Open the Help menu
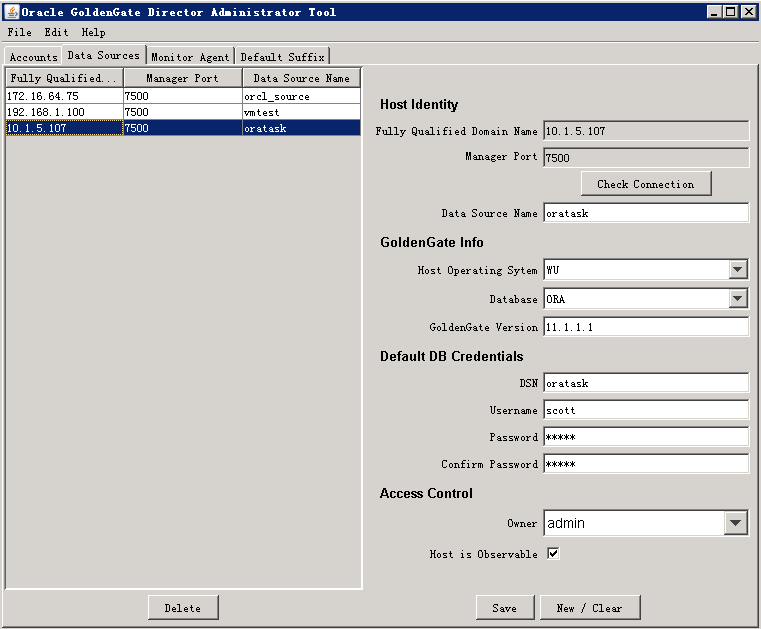 click(93, 32)
